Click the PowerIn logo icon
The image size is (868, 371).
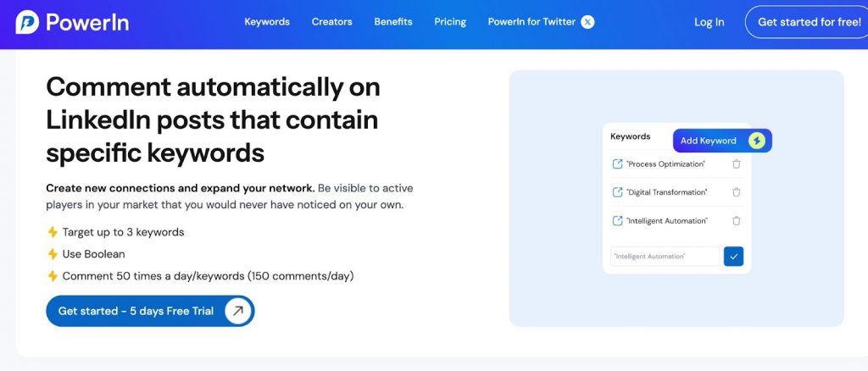click(27, 23)
